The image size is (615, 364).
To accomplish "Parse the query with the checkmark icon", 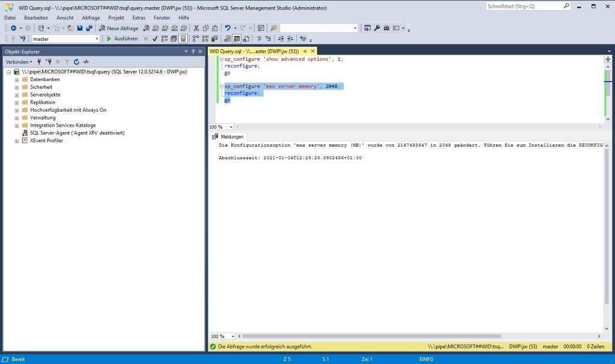I will coord(155,38).
